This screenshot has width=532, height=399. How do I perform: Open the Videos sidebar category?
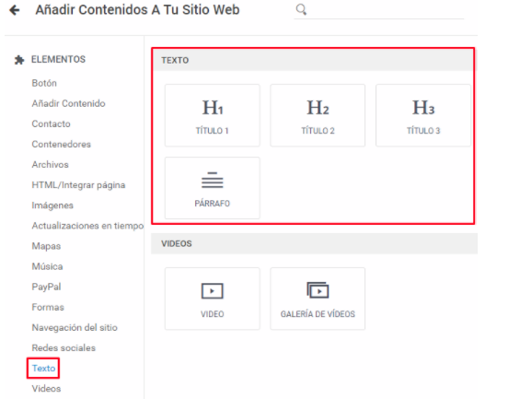46,389
